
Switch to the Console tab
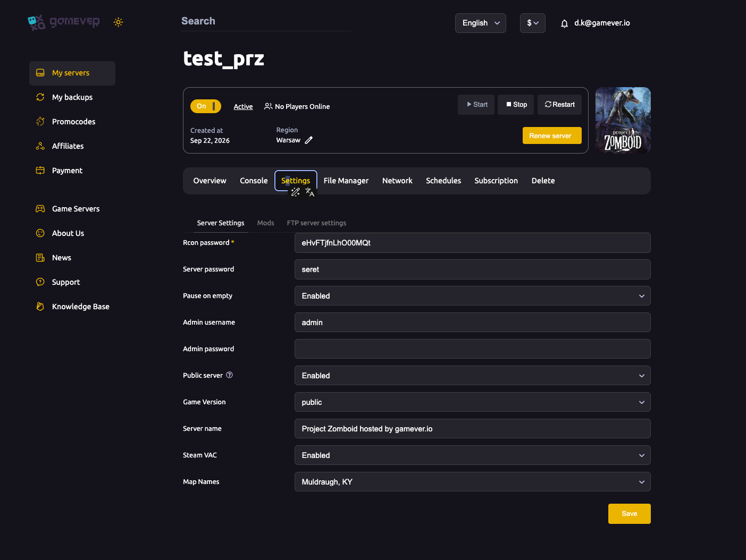pyautogui.click(x=254, y=181)
